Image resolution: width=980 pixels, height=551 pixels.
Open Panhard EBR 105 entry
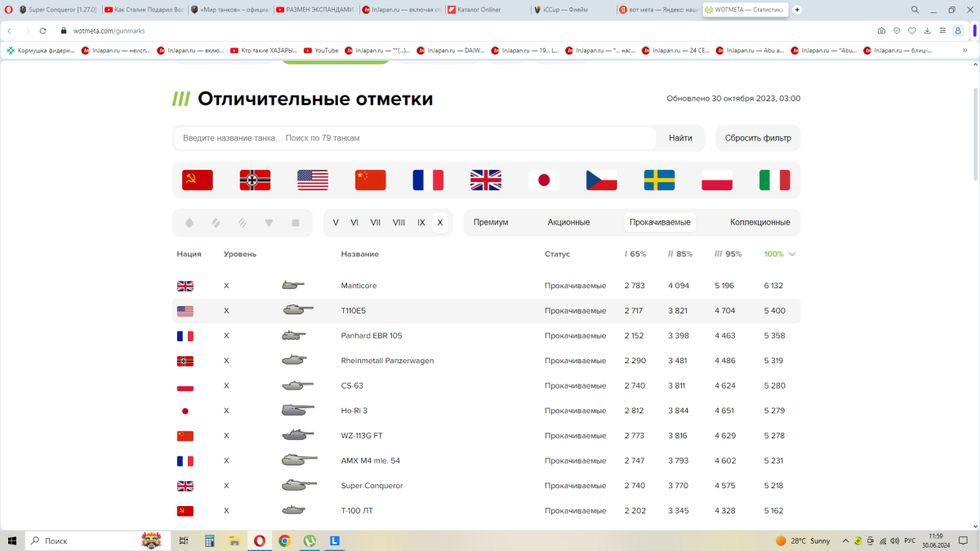click(487, 335)
